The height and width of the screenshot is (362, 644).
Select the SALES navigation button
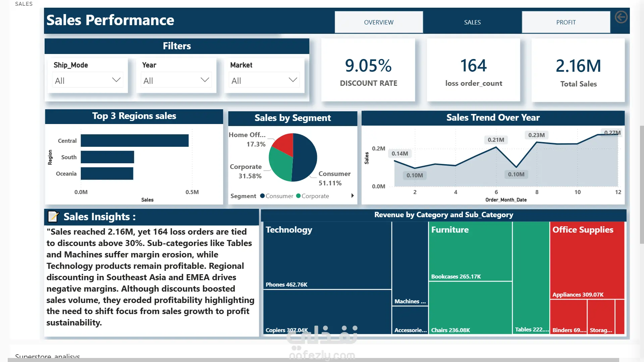(472, 22)
